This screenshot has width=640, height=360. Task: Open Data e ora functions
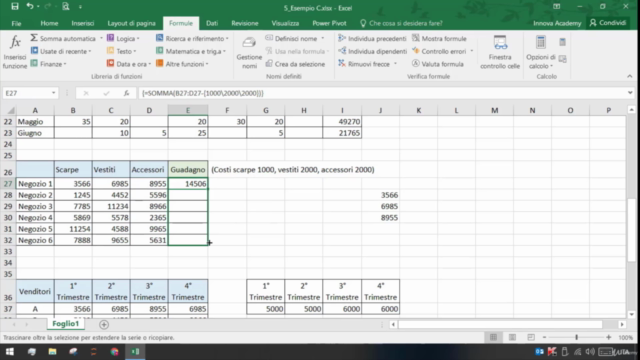tap(129, 64)
